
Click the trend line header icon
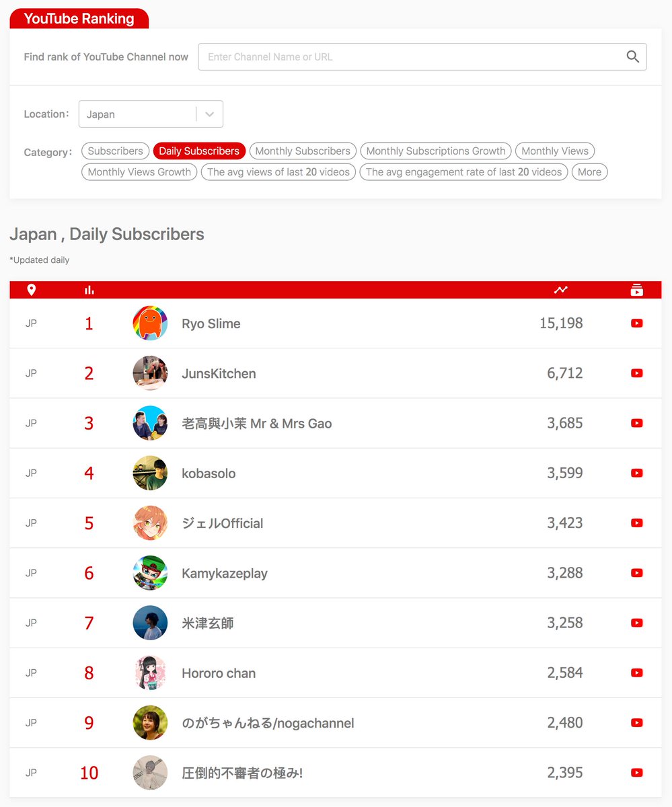[561, 290]
